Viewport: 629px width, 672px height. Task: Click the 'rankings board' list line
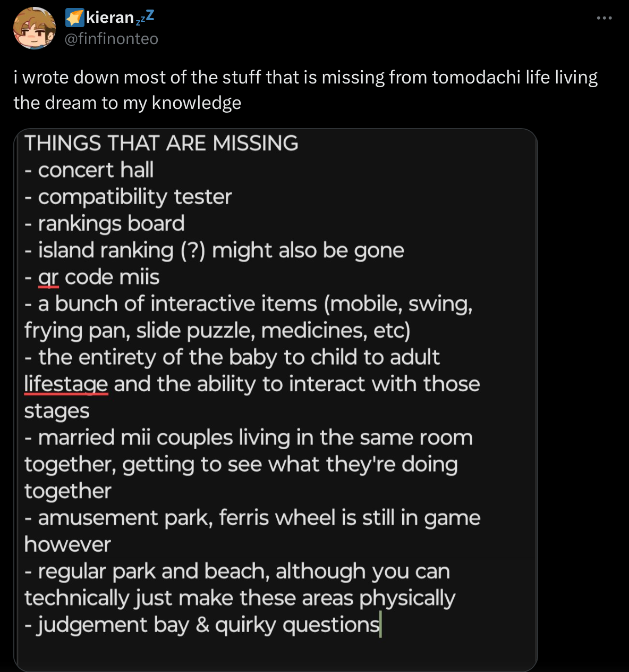105,224
